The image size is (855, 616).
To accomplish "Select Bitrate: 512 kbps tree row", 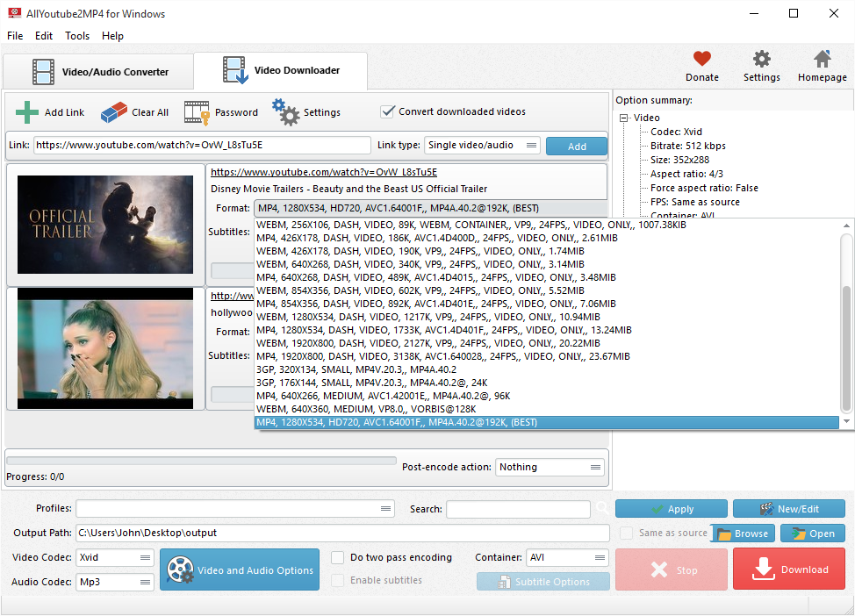I will 687,146.
